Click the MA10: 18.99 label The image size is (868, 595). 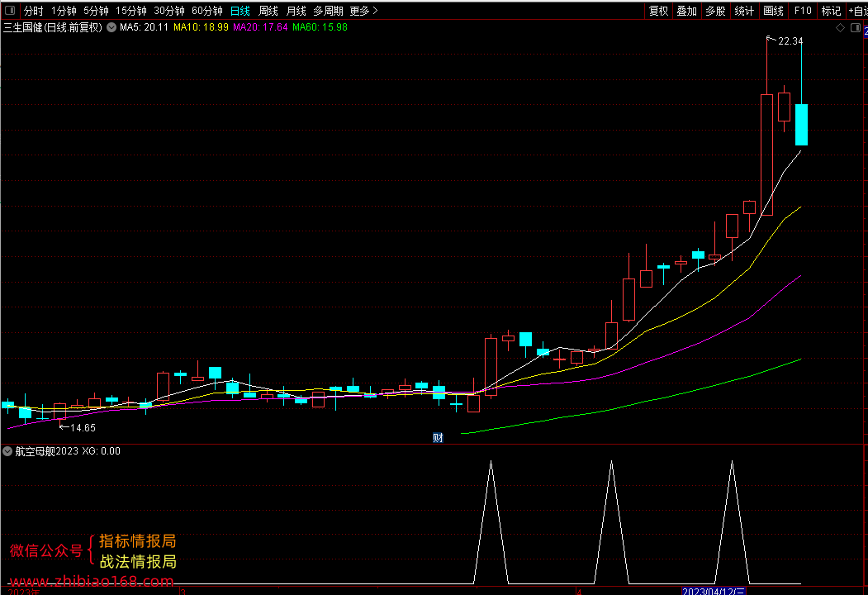point(201,27)
